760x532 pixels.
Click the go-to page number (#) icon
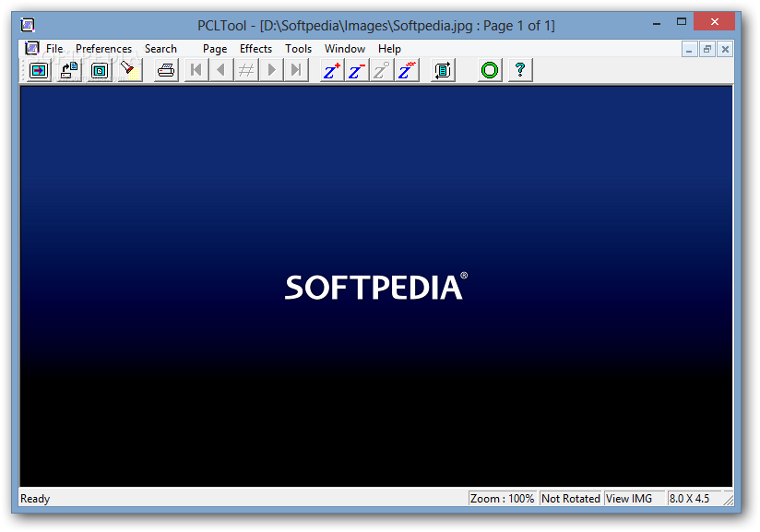click(246, 70)
